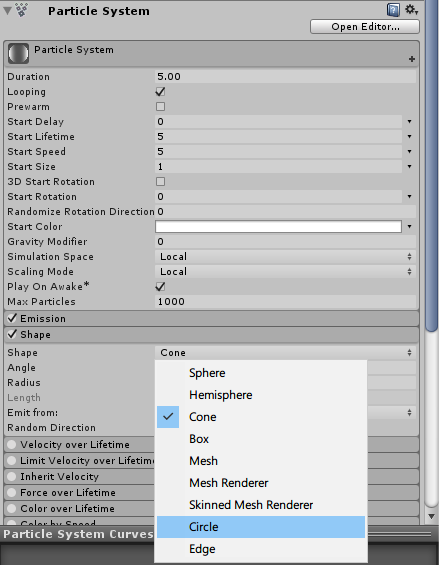Enable Color over Lifetime module

[12, 508]
